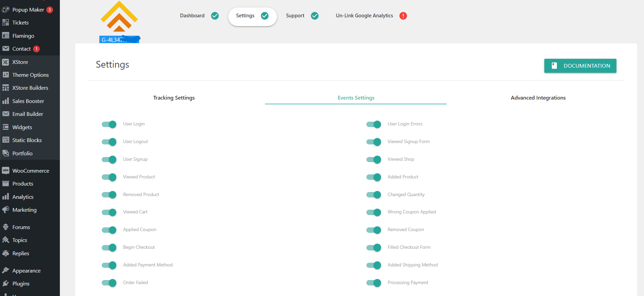Click the Dashboard green checkmark icon

click(x=215, y=16)
